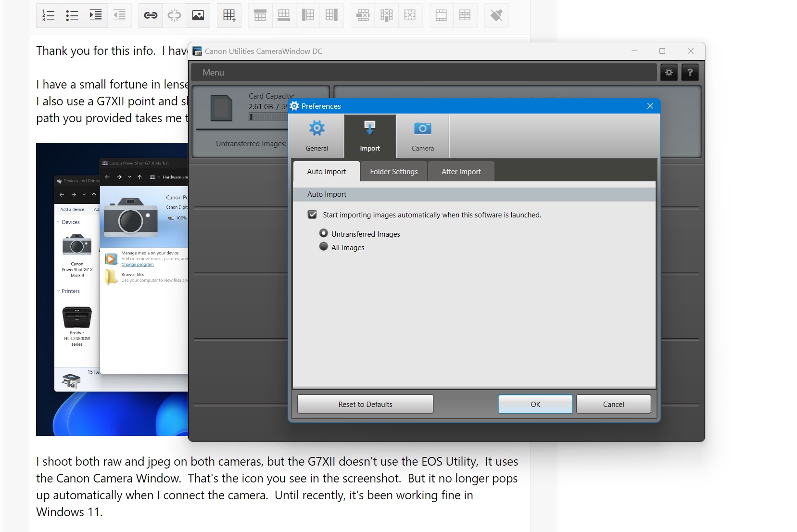Close the Canon CameraWindow DC window
Viewport: 797px width, 532px height.
point(691,51)
